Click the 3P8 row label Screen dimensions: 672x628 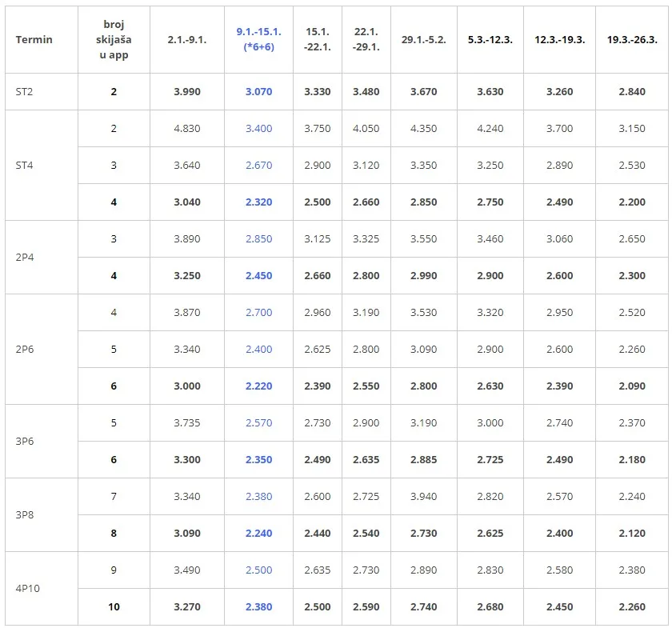25,515
